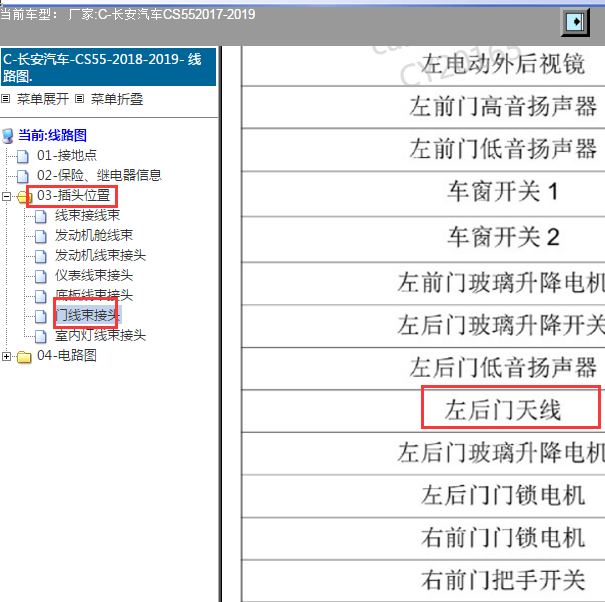Open 室内灯线束接头 page
The width and height of the screenshot is (605, 602).
click(x=100, y=335)
